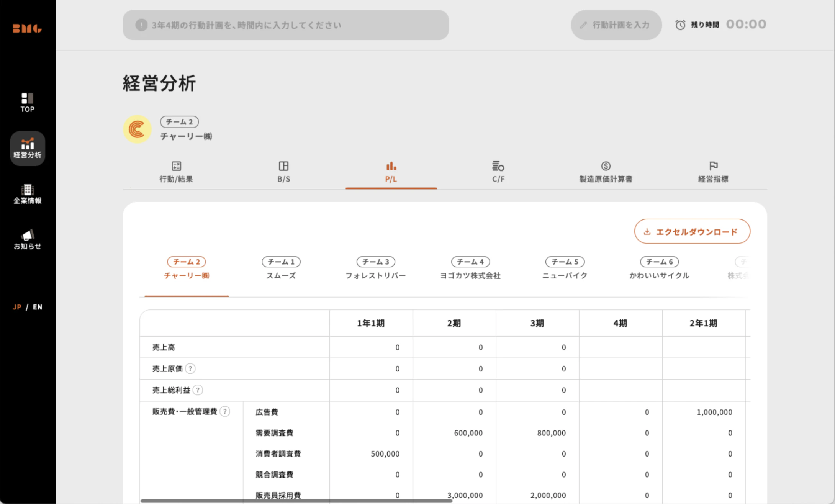Viewport: 835px width, 504px height.
Task: Click 行動計画を入力 button
Action: tap(616, 25)
